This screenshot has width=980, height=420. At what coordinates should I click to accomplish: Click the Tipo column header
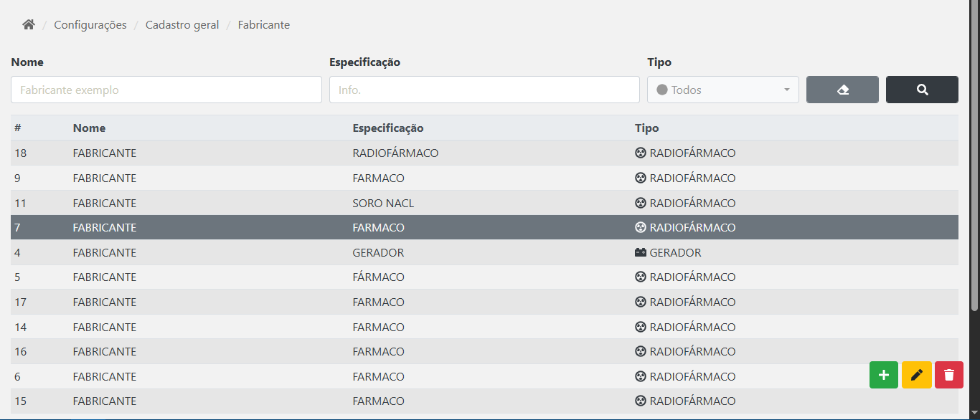tap(646, 128)
